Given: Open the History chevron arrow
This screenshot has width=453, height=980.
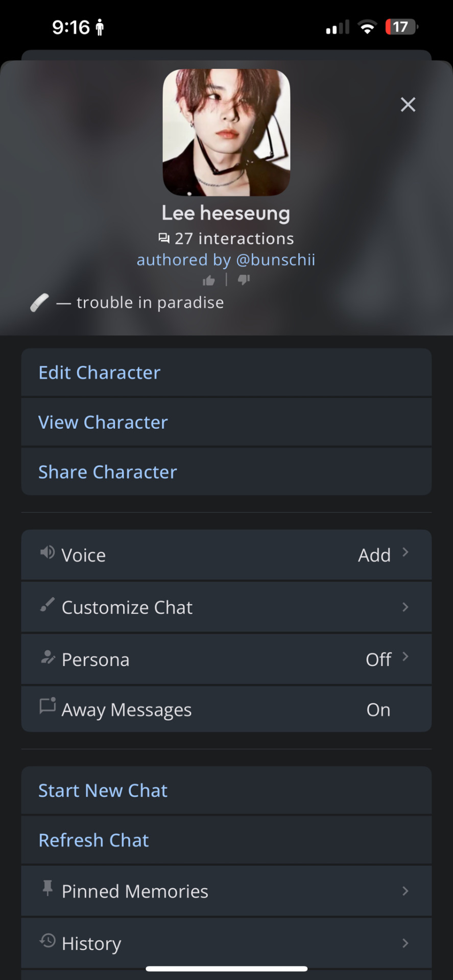Looking at the screenshot, I should click(405, 943).
